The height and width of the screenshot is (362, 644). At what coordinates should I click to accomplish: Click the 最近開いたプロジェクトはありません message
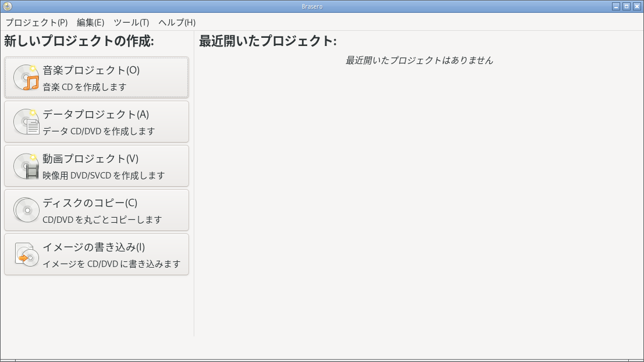click(x=419, y=61)
